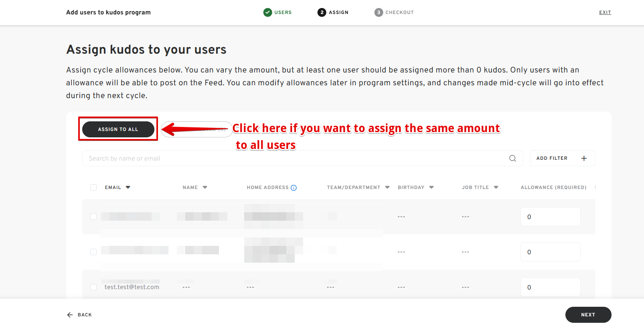Viewport: 644px width, 330px height.
Task: Click the Home Address info icon
Action: [x=294, y=188]
